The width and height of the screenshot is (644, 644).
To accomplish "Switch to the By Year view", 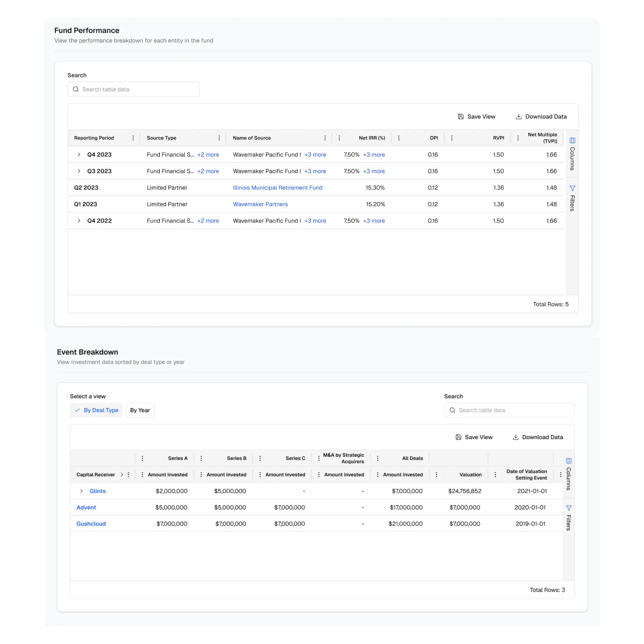I will 140,410.
